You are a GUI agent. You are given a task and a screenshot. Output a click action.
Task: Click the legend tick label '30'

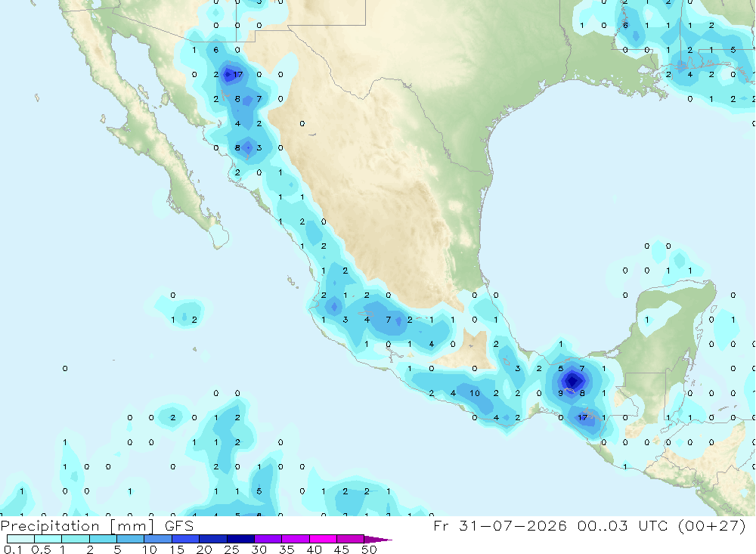tap(259, 549)
